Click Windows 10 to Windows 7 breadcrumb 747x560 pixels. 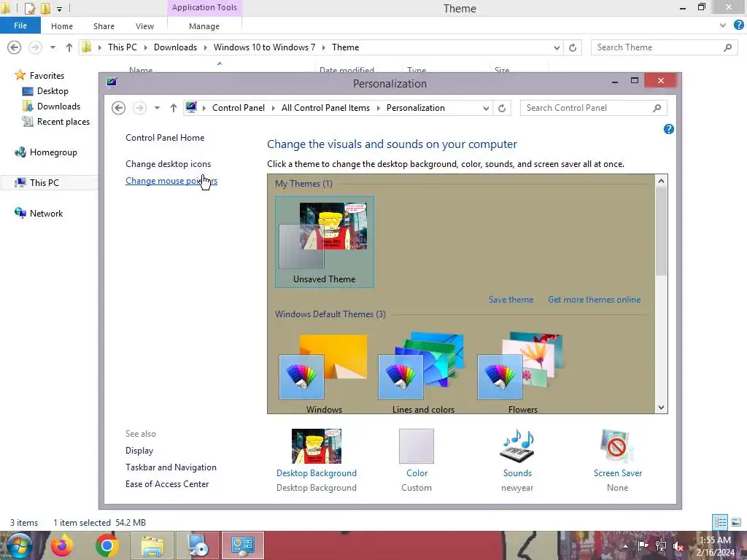tap(264, 47)
